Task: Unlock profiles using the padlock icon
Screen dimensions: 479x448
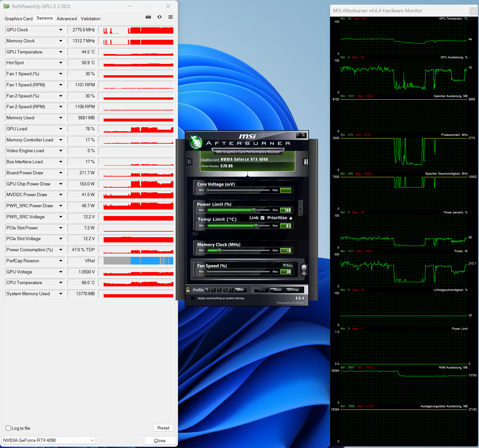Action: click(188, 290)
